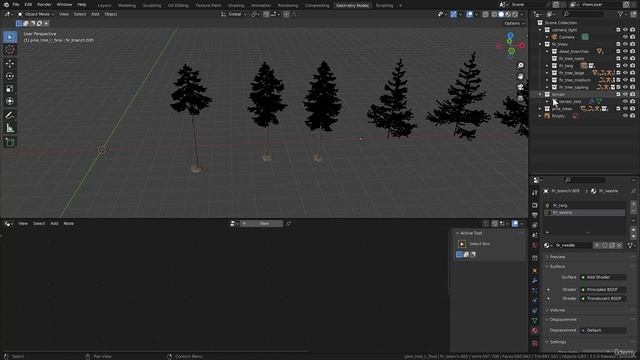Viewport: 640px width, 360px height.
Task: Click the fir_needle material name field
Action: (x=572, y=245)
